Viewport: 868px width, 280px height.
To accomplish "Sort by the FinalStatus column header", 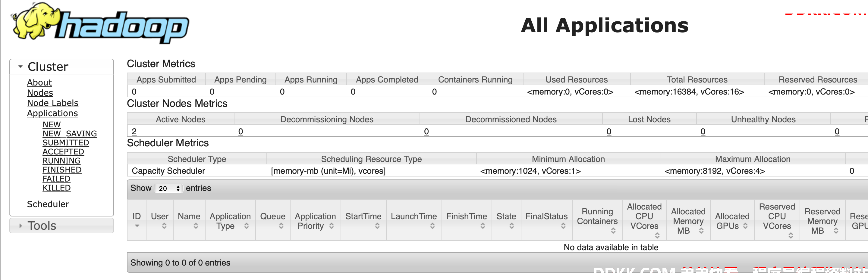I will [546, 220].
